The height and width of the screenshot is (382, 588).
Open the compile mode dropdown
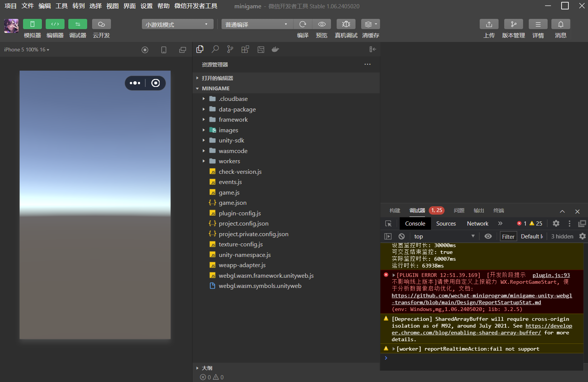[257, 24]
